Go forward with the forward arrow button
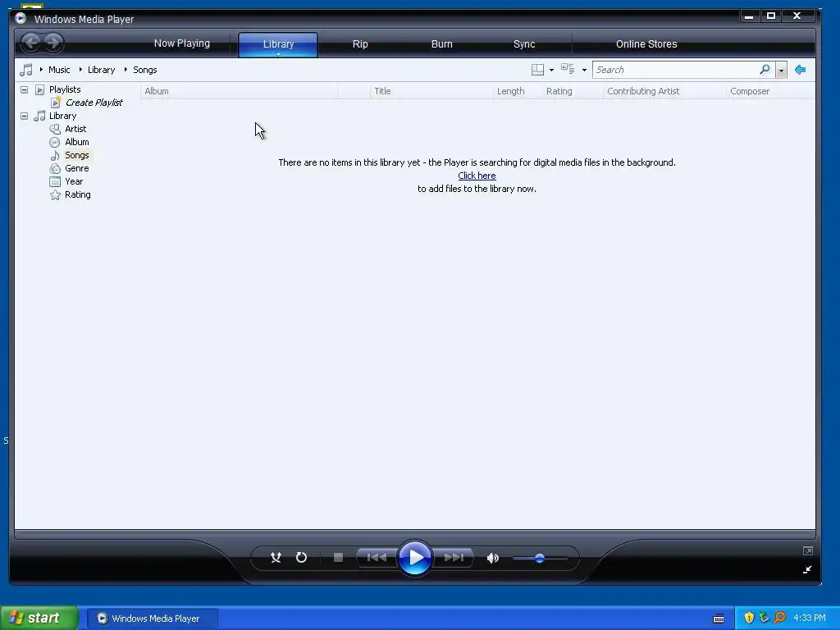840x630 pixels. pos(53,43)
